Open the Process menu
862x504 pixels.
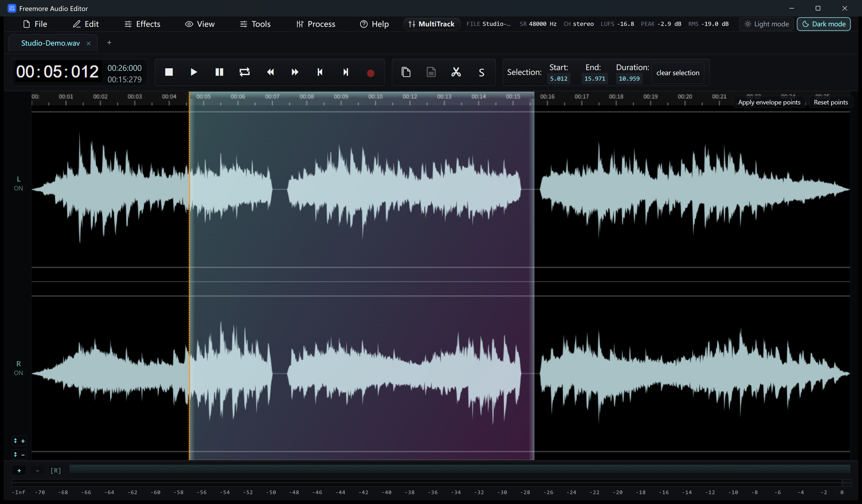316,24
